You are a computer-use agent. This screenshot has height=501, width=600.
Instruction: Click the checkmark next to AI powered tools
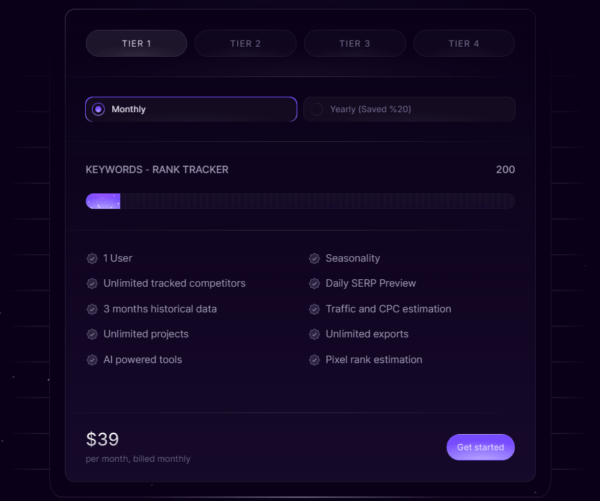[x=92, y=359]
